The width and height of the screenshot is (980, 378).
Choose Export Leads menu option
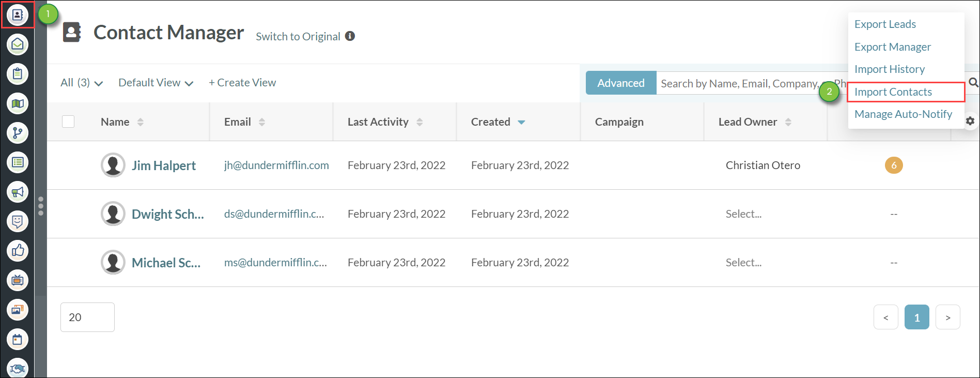(x=885, y=24)
